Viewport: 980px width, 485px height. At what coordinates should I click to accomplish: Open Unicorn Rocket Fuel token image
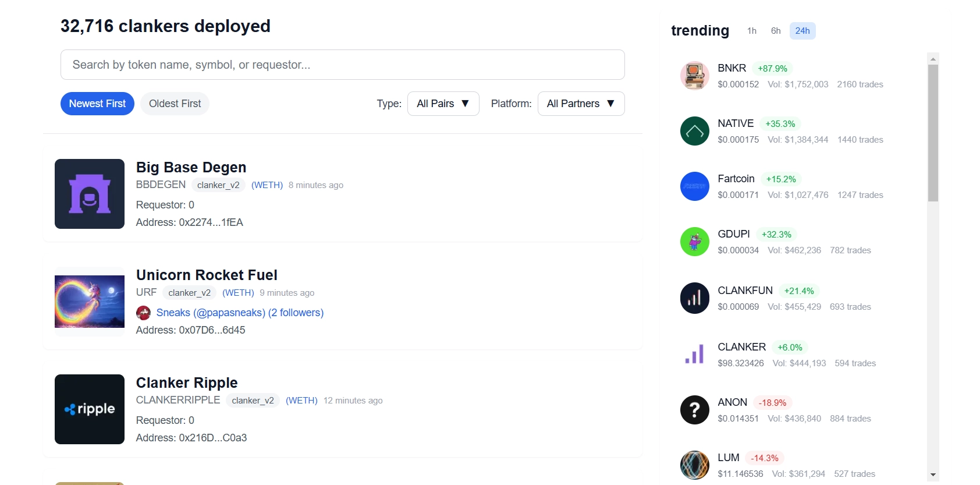(90, 302)
